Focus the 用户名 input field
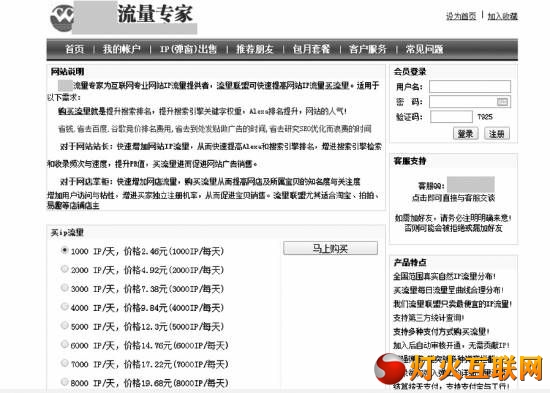 click(470, 86)
